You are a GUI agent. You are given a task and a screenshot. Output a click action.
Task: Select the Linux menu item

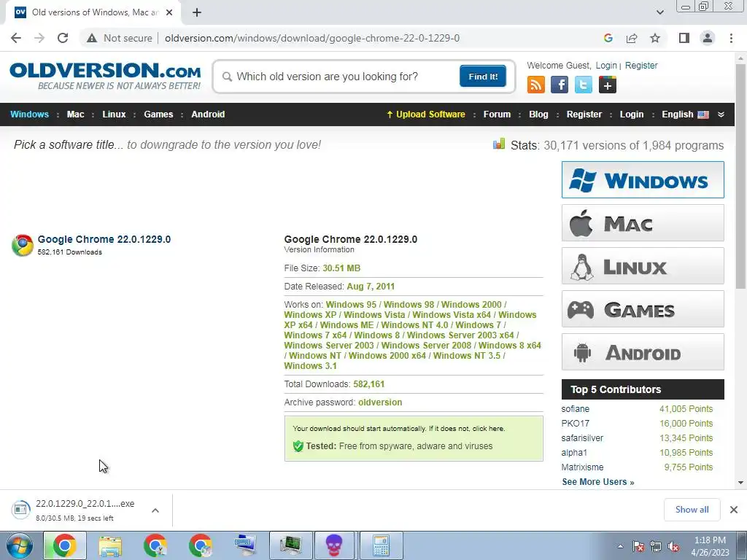click(114, 114)
